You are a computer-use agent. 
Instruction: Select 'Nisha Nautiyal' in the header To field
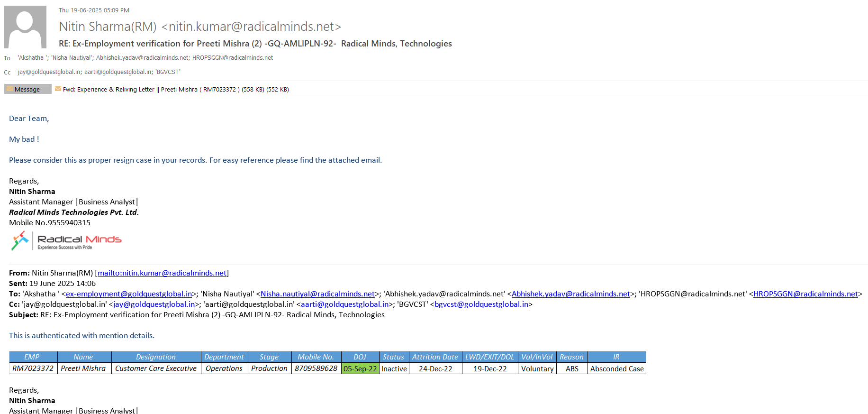72,58
